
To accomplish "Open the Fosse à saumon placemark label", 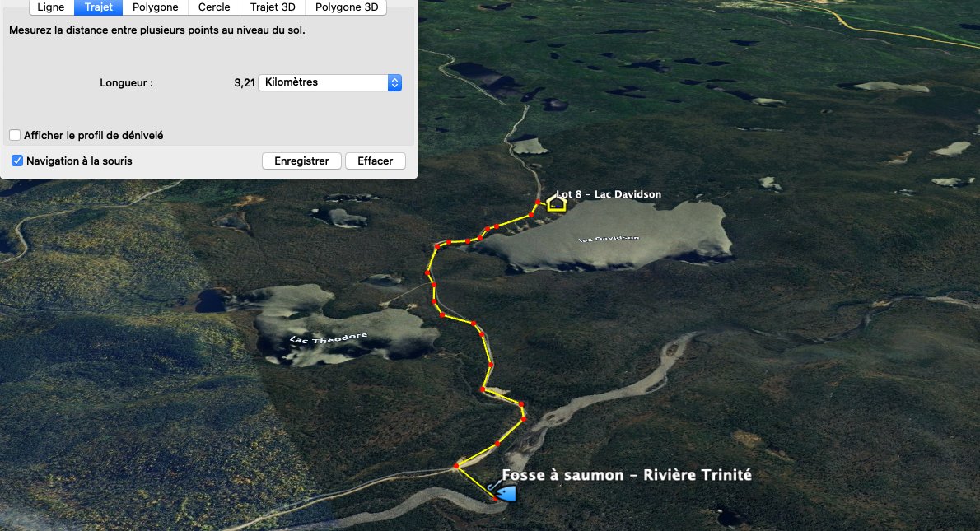I will coord(626,475).
